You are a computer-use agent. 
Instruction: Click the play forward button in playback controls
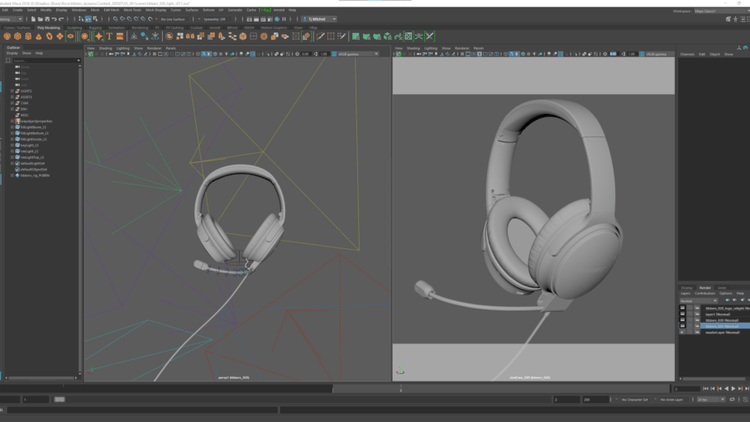coord(734,388)
